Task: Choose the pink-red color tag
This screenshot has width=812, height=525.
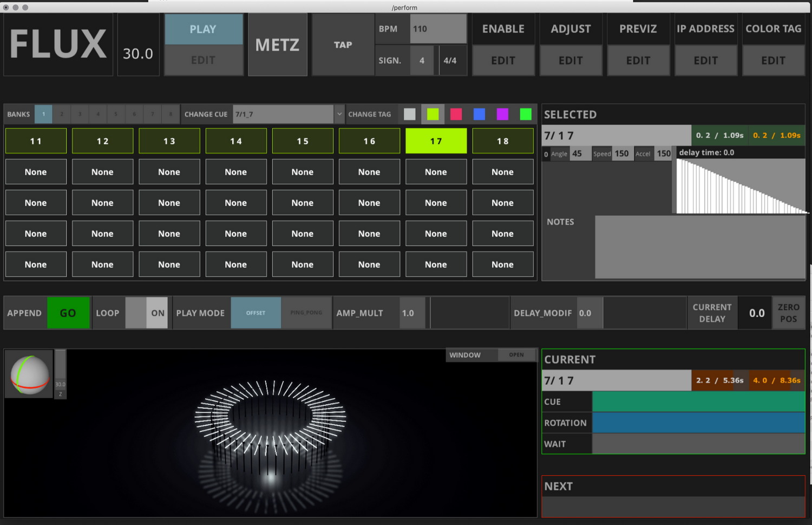Action: (456, 114)
